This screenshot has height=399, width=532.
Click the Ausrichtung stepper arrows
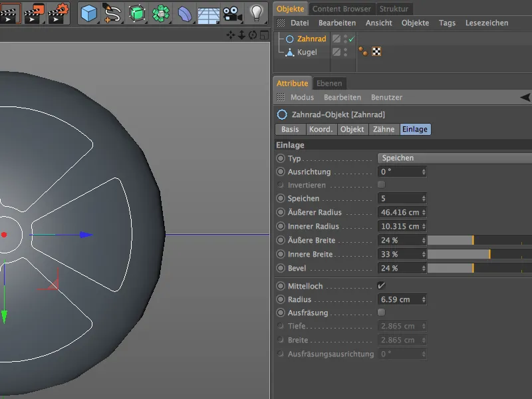(424, 172)
